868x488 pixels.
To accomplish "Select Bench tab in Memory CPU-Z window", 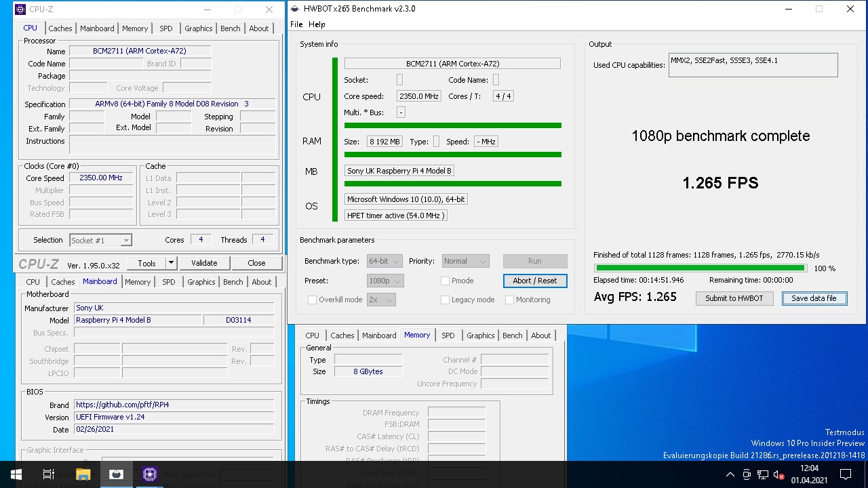I will click(x=513, y=335).
